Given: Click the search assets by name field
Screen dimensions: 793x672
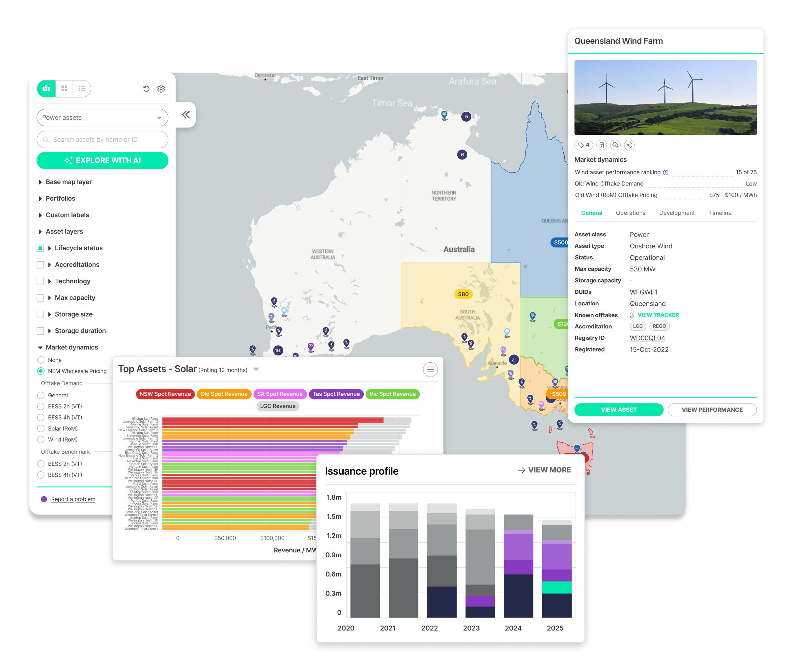Looking at the screenshot, I should [102, 139].
